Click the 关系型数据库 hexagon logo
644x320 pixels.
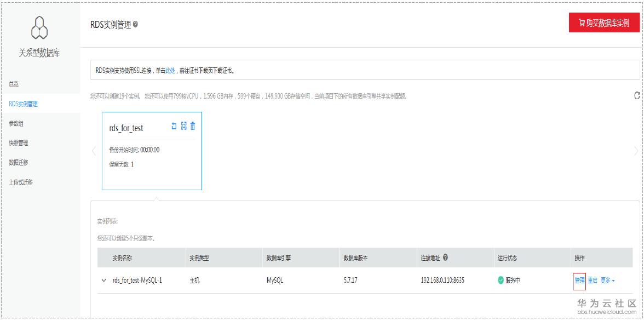(39, 27)
